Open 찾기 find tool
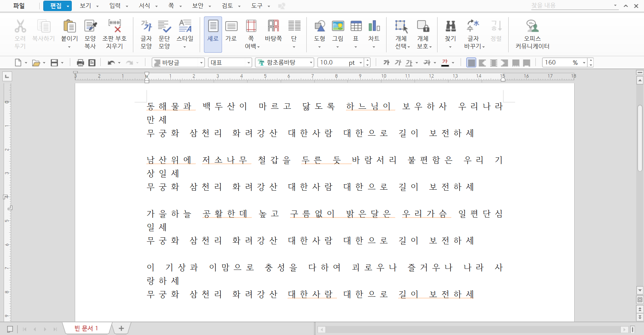Screen dimensions: 644x335 pos(450,26)
